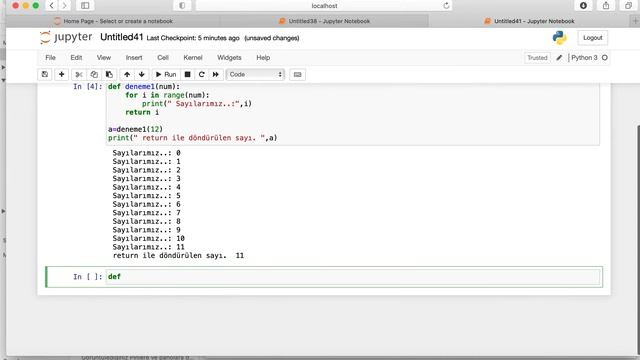Click output line 'Sayılarımız..: 0'
Viewport: 640px width, 360px height.
pyautogui.click(x=147, y=153)
